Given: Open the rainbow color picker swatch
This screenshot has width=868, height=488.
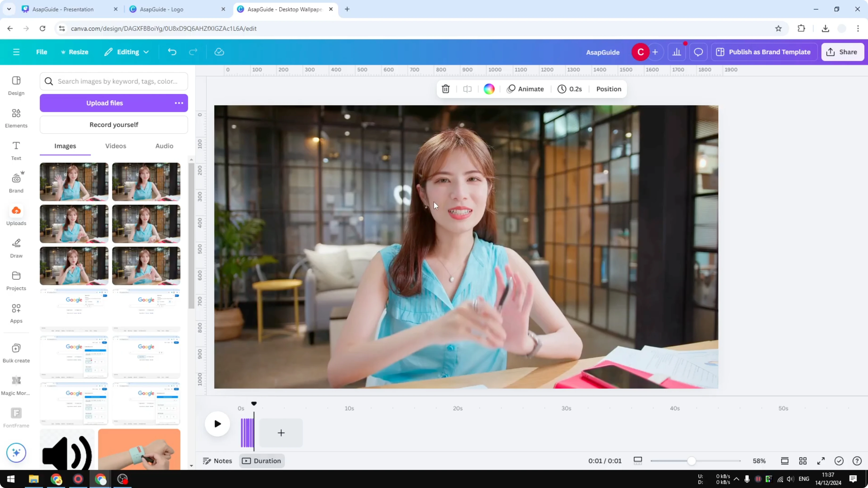Looking at the screenshot, I should pyautogui.click(x=489, y=89).
